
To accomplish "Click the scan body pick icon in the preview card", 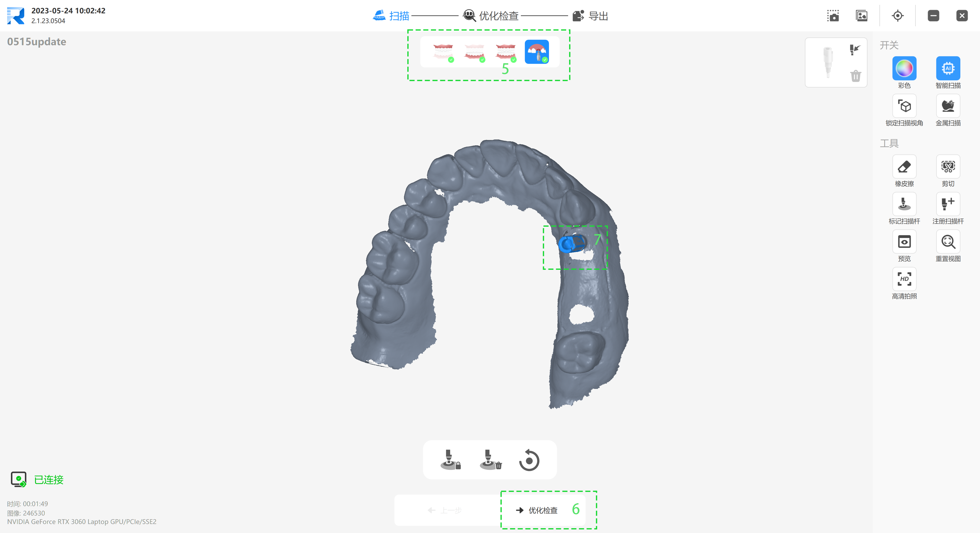I will [x=854, y=49].
